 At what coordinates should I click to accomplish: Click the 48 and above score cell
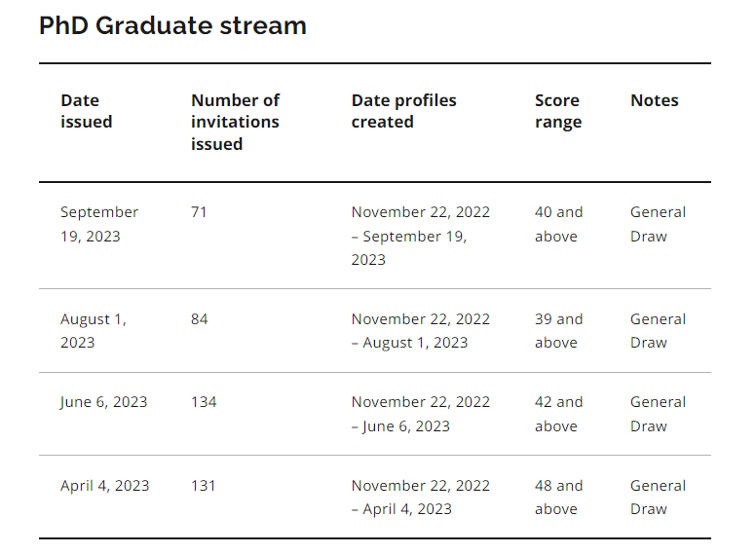558,498
